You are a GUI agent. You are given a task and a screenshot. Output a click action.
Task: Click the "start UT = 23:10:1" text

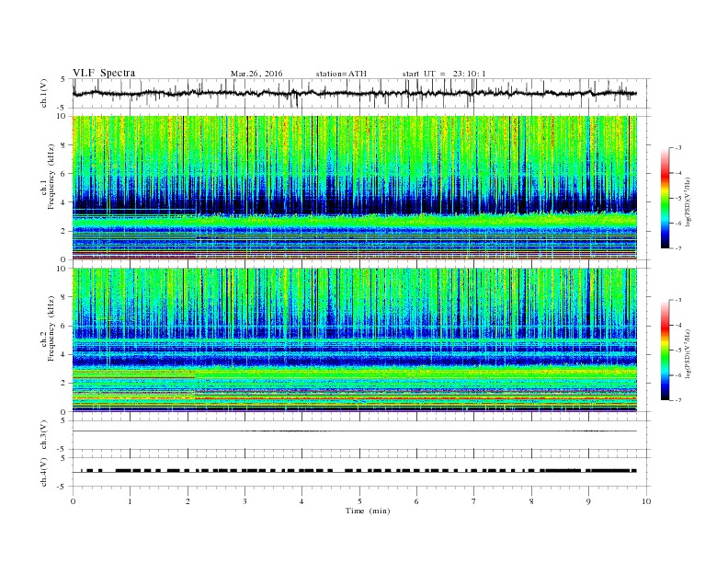coord(444,74)
